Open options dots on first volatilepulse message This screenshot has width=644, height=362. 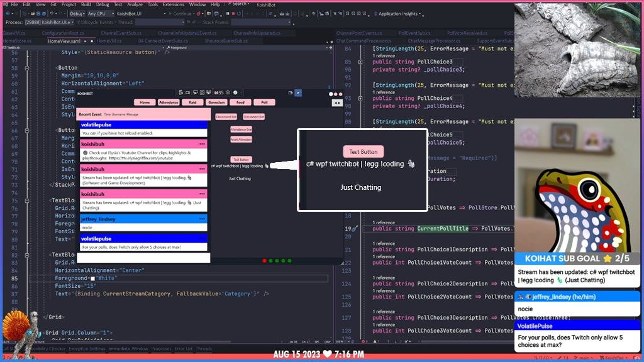coord(202,124)
